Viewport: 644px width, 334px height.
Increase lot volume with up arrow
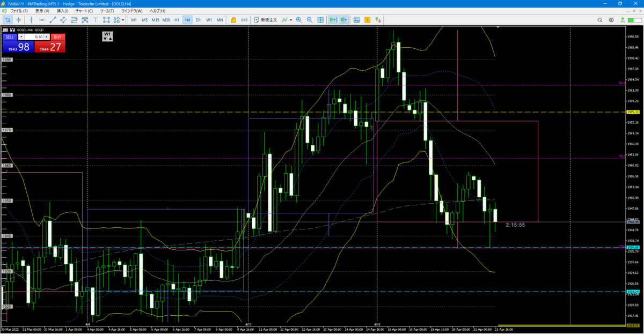click(x=47, y=37)
